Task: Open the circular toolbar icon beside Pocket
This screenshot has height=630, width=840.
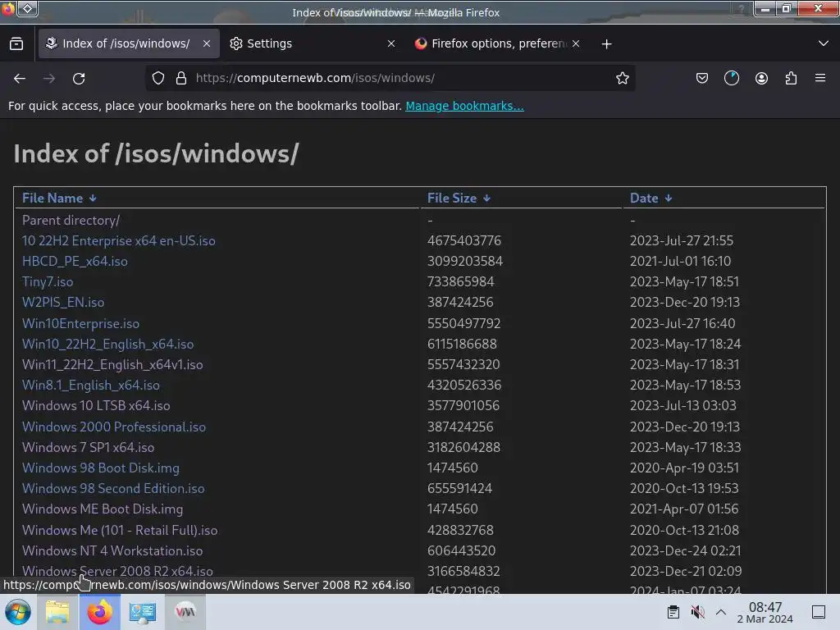Action: [731, 78]
